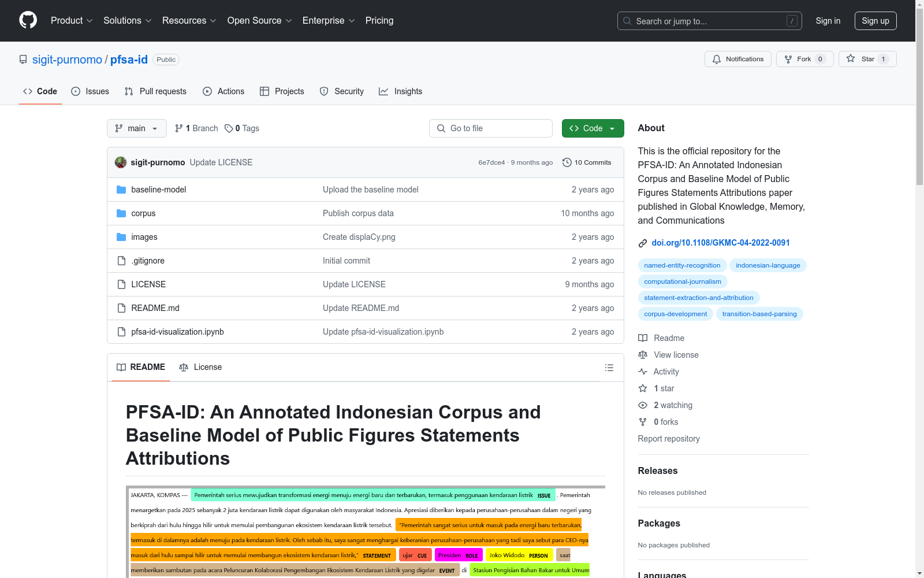
Task: View the 1 Branch list
Action: [196, 128]
